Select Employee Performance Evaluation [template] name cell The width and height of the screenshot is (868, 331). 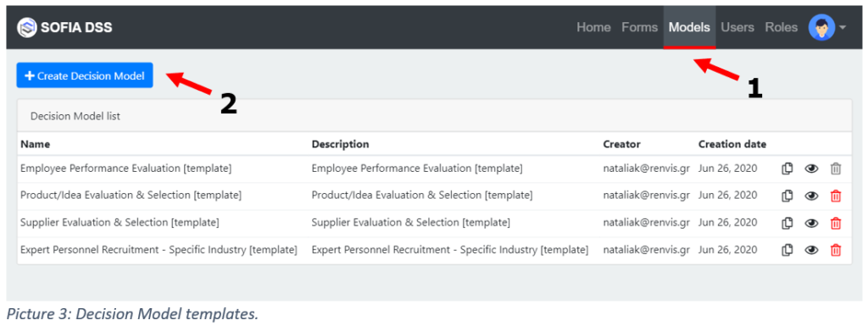tap(125, 168)
